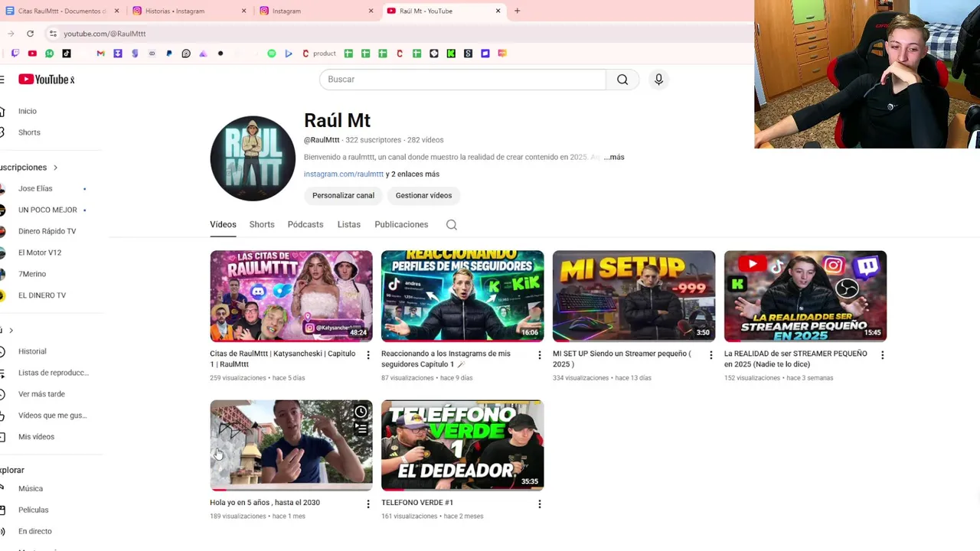Open options menu for TELEFONO VERDE #1 video
Image resolution: width=980 pixels, height=551 pixels.
point(540,504)
